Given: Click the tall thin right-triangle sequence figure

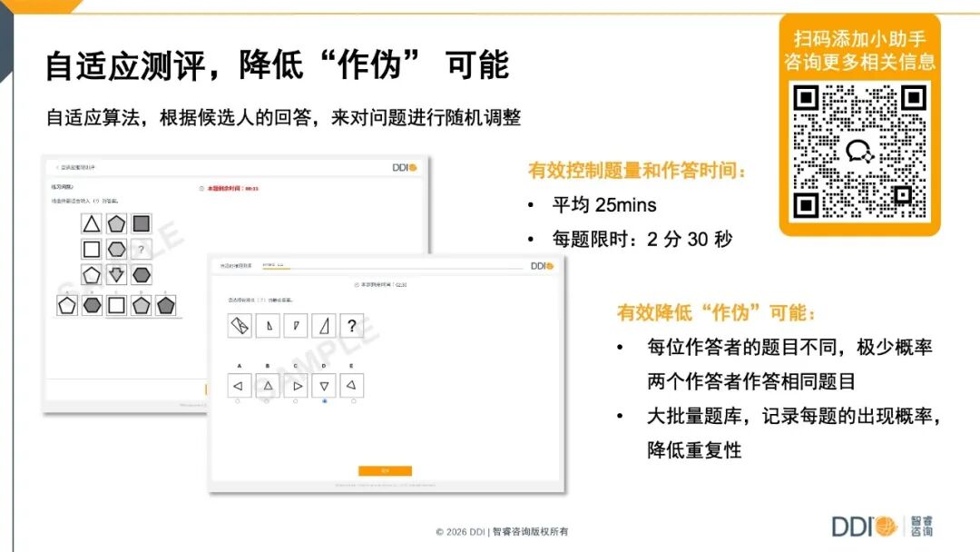Looking at the screenshot, I should click(x=324, y=326).
